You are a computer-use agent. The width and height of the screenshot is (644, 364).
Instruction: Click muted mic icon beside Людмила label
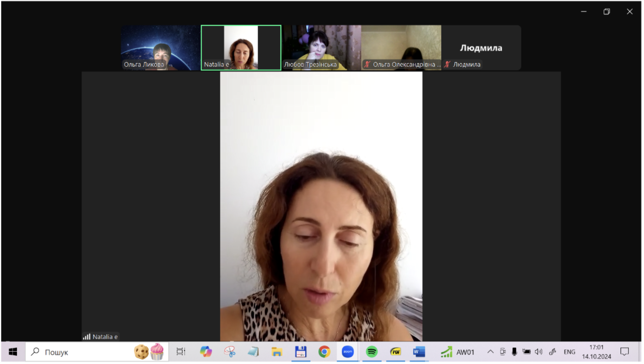point(447,64)
